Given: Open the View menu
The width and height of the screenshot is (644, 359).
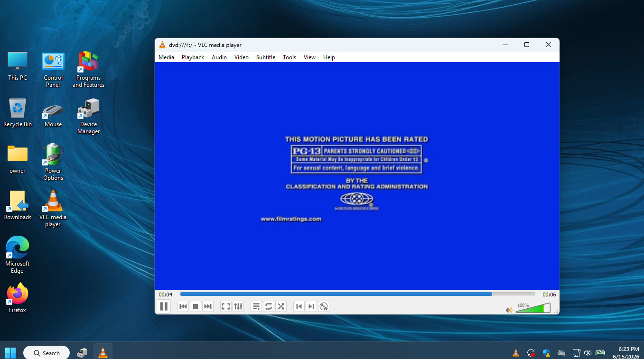Looking at the screenshot, I should pyautogui.click(x=309, y=57).
